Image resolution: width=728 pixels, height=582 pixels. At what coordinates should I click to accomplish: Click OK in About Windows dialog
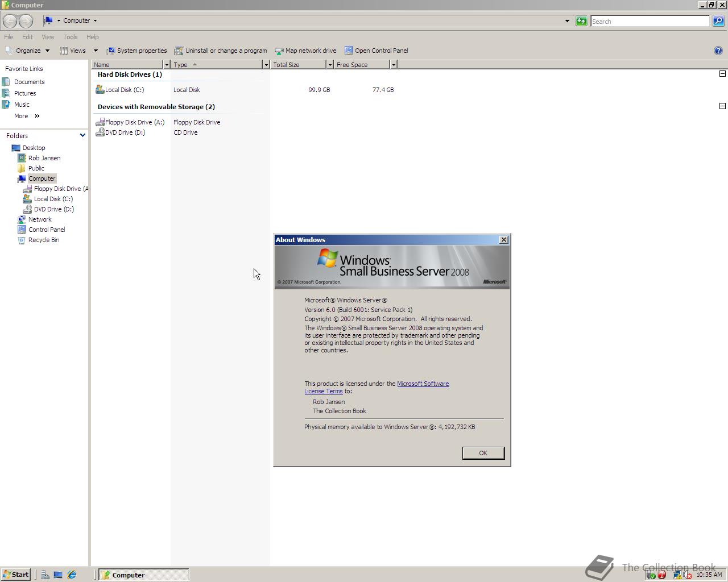483,453
